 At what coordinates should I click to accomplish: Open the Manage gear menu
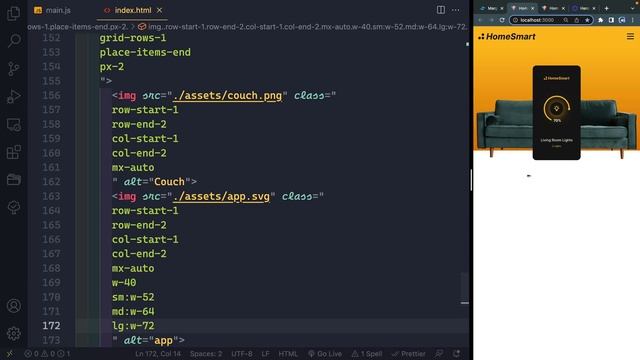(13, 333)
